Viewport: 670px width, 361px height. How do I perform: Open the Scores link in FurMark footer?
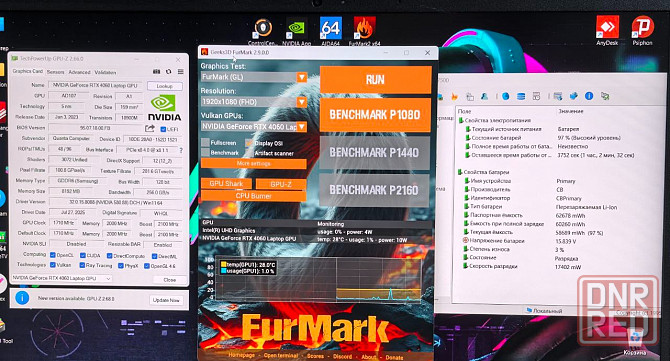[x=315, y=356]
